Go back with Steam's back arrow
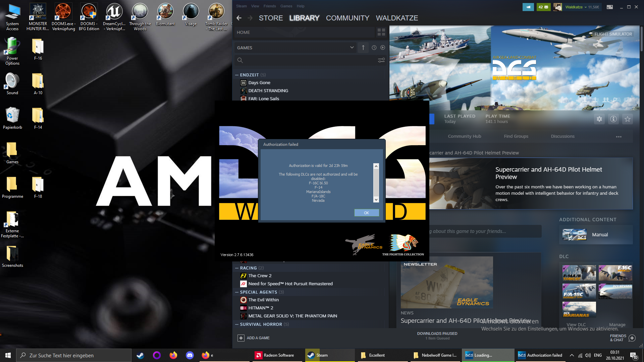This screenshot has width=644, height=362. [x=239, y=18]
